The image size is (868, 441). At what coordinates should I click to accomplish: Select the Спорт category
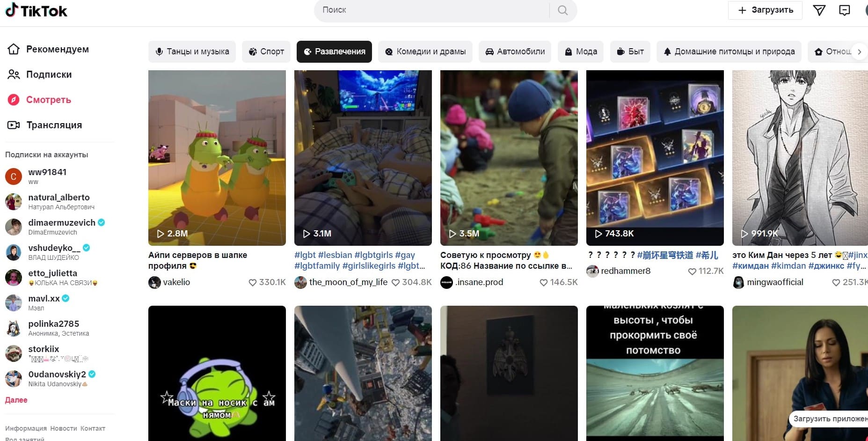click(x=266, y=51)
